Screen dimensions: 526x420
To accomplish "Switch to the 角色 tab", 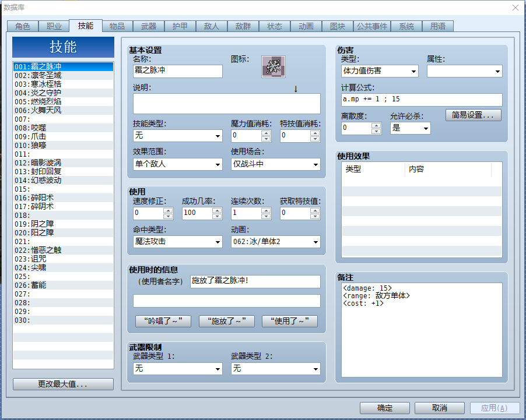I will (x=23, y=26).
